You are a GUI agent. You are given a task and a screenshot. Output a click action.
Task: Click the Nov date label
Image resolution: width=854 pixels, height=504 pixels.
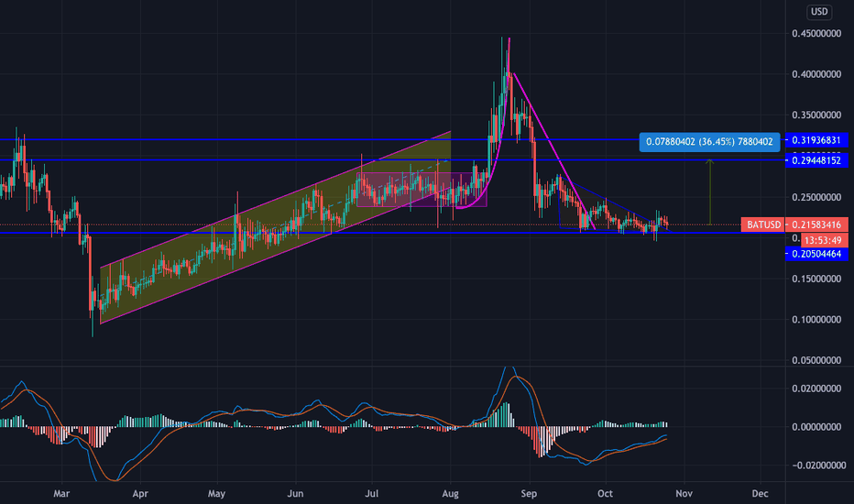tap(684, 494)
